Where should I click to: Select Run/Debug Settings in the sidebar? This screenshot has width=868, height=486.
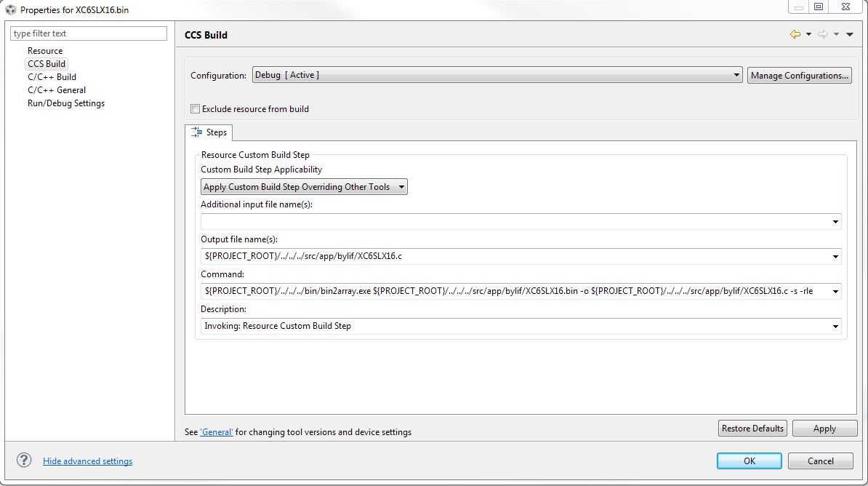click(65, 103)
